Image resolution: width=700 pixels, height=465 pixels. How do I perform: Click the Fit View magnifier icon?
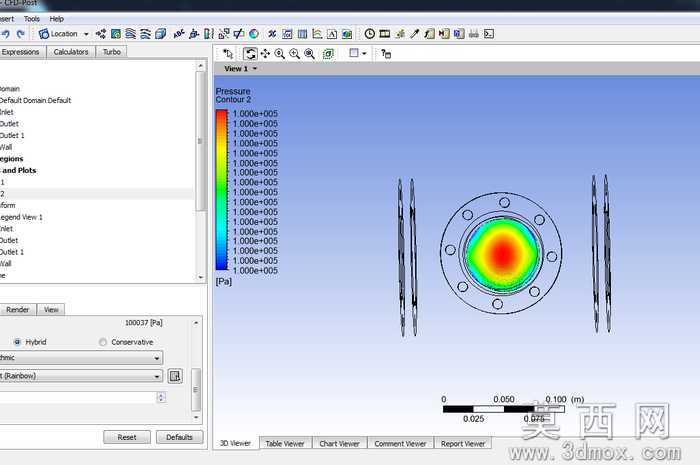pyautogui.click(x=309, y=54)
